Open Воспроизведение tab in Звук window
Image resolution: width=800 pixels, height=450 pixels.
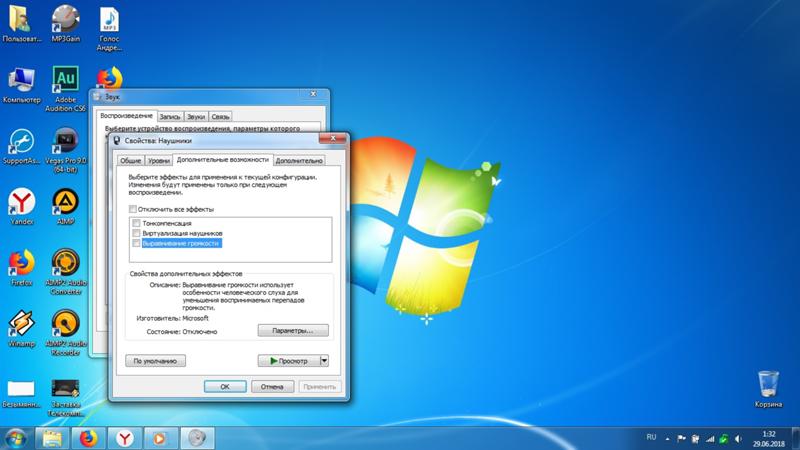tap(126, 115)
